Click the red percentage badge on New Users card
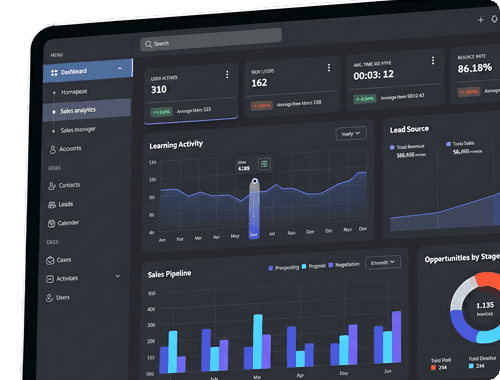Screen dimensions: 500x380 (262, 106)
